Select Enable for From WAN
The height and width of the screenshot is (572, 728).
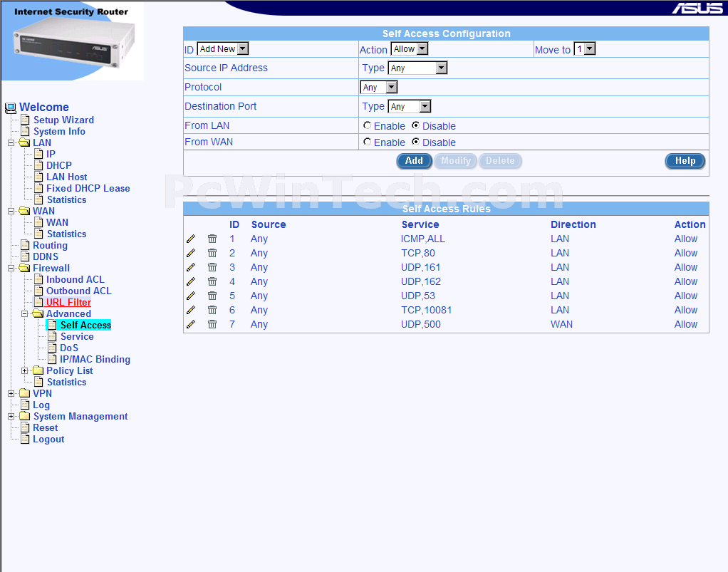pyautogui.click(x=368, y=142)
